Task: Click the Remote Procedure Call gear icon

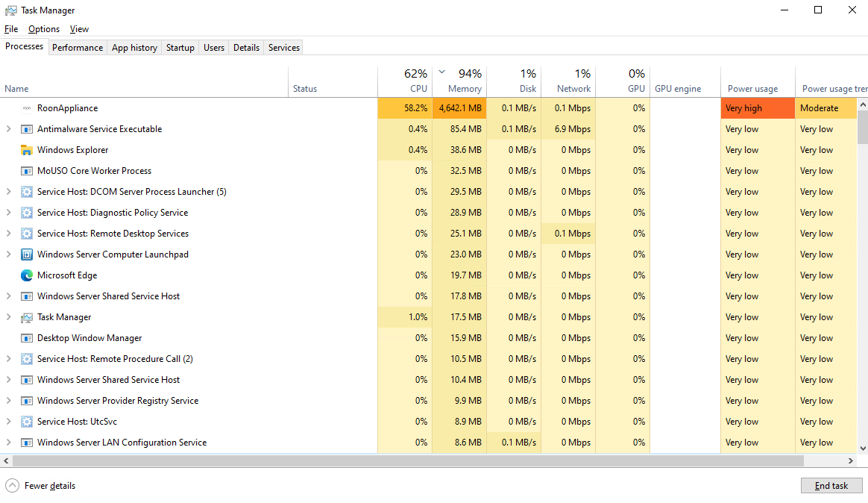Action: pos(27,359)
